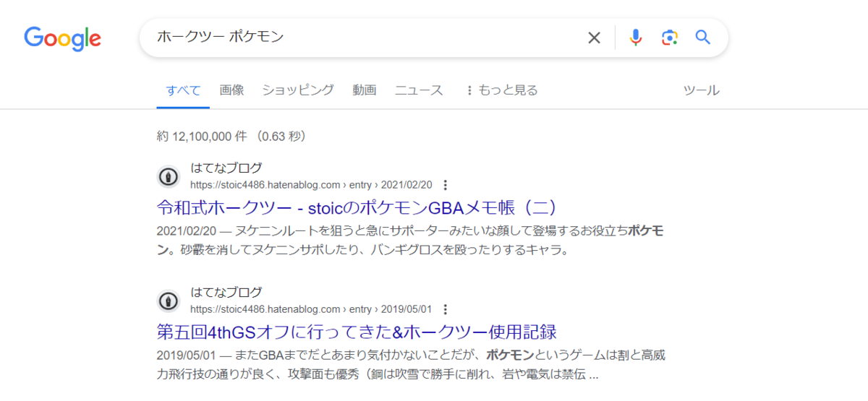868x401 pixels.
Task: Click the Hatena favicon of the 2021/02/20 result
Action: coord(169,176)
